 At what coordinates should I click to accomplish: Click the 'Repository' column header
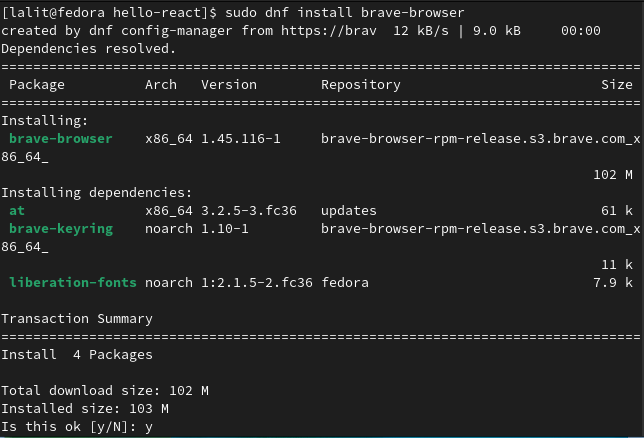(361, 85)
